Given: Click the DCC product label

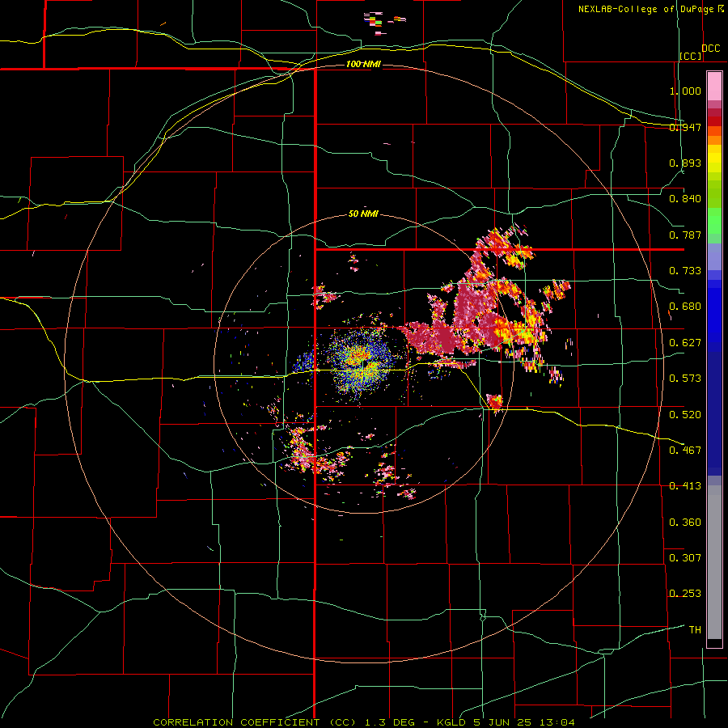Looking at the screenshot, I should (x=710, y=49).
